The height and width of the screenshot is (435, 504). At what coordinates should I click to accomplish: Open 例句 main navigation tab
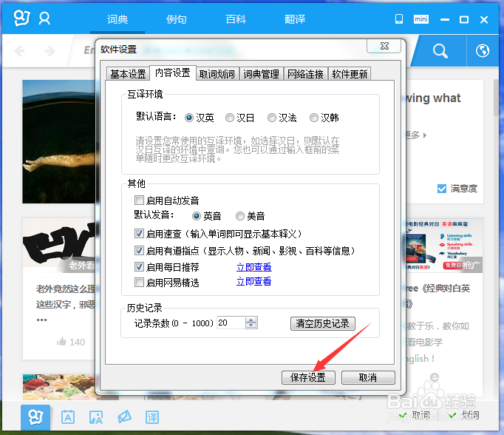(x=177, y=20)
